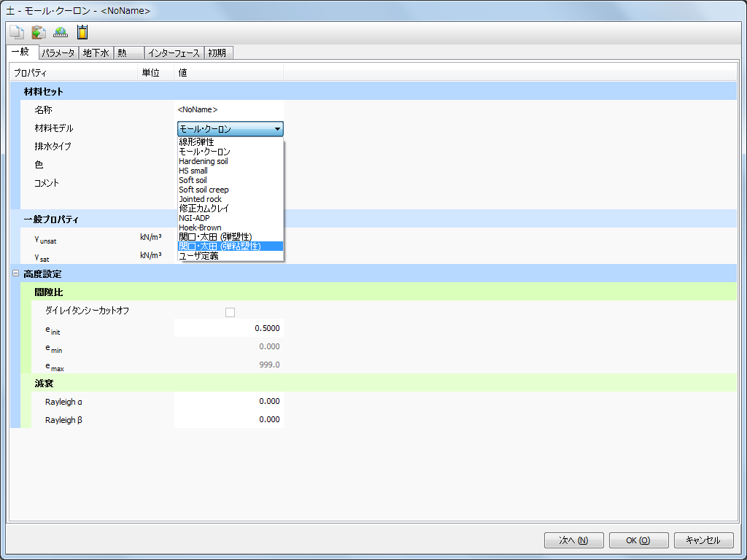Click the e init value field
This screenshot has width=747, height=560.
click(x=228, y=329)
